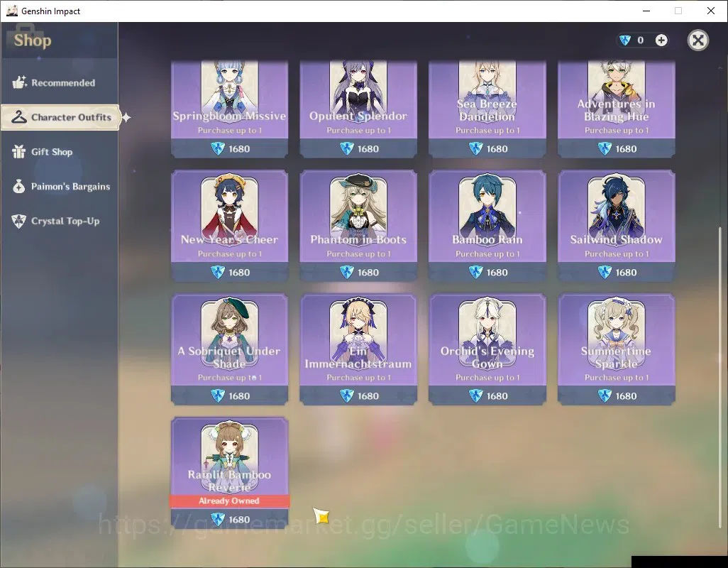This screenshot has height=568, width=728.
Task: Open Paimon's Bargains tab
Action: click(59, 186)
